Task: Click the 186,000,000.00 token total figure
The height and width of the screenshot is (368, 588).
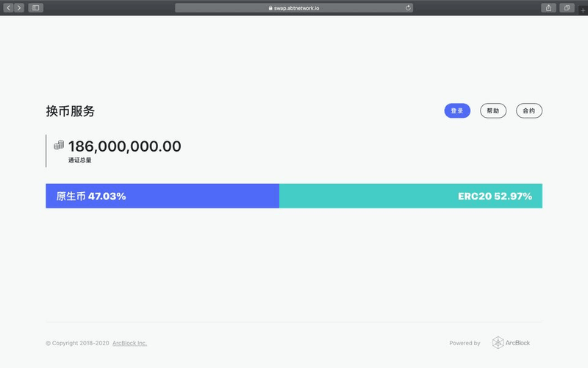Action: pos(124,146)
